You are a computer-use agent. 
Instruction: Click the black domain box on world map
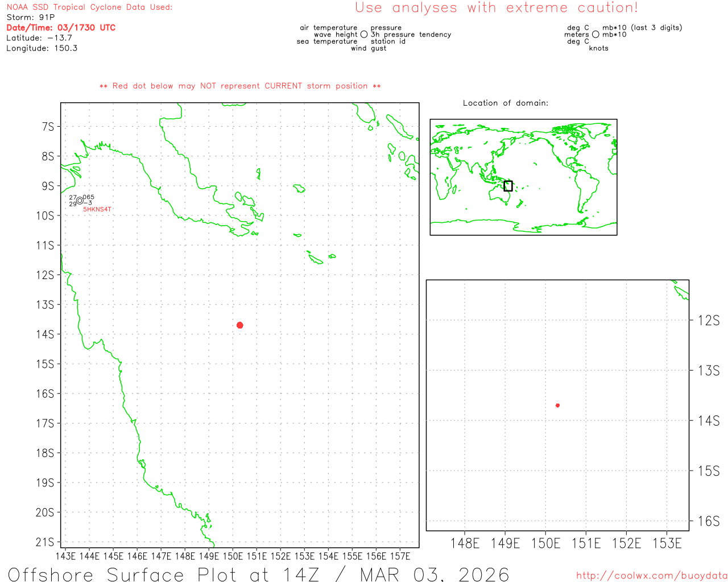508,186
